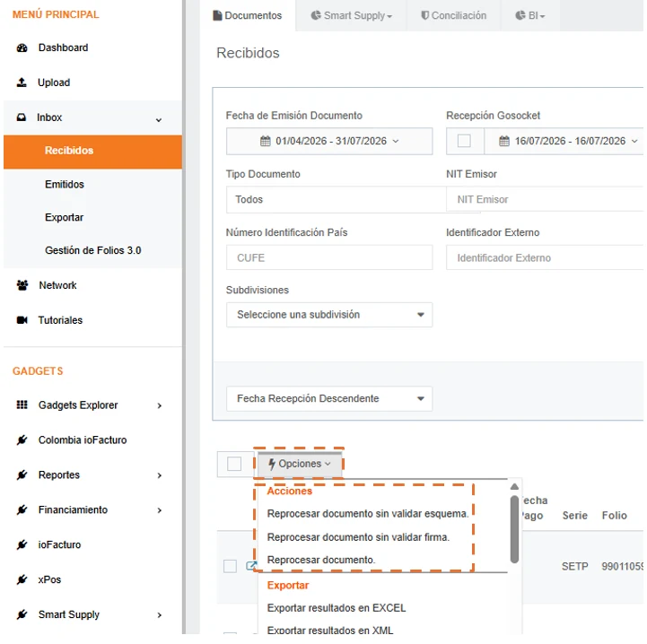647x644 pixels.
Task: Expand the Reportes submenu arrow
Action: tap(159, 475)
